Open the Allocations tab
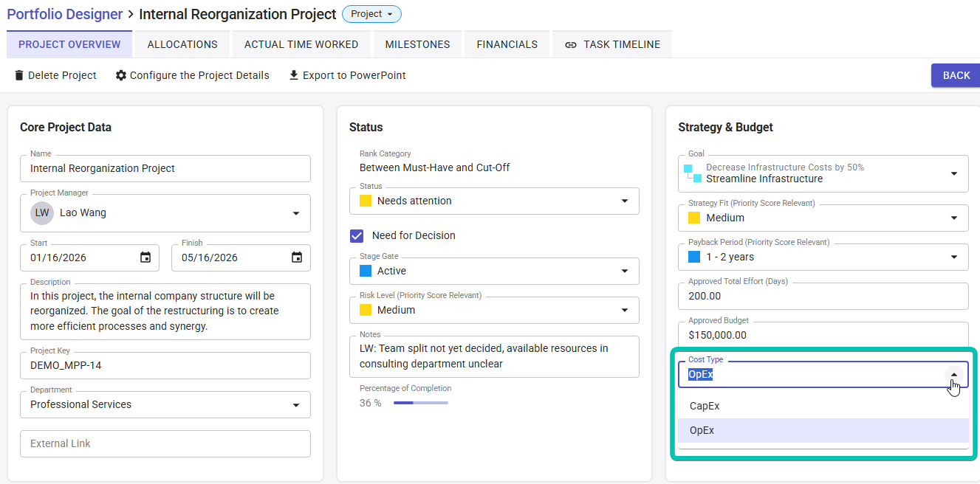980x484 pixels. [x=182, y=44]
